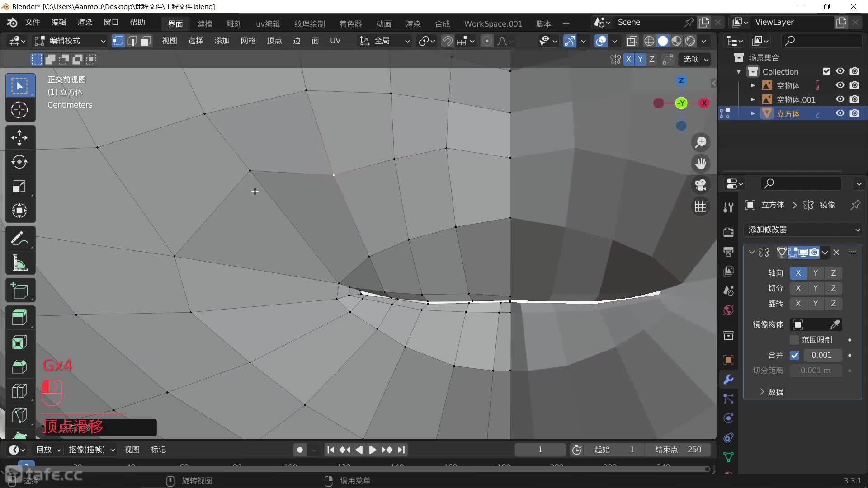The width and height of the screenshot is (868, 488).
Task: Uncheck the 合并 merge checkbox
Action: pos(794,355)
